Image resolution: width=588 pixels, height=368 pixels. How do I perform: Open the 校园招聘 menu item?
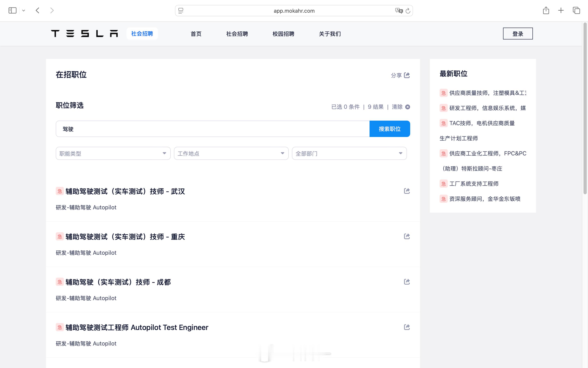pos(283,34)
